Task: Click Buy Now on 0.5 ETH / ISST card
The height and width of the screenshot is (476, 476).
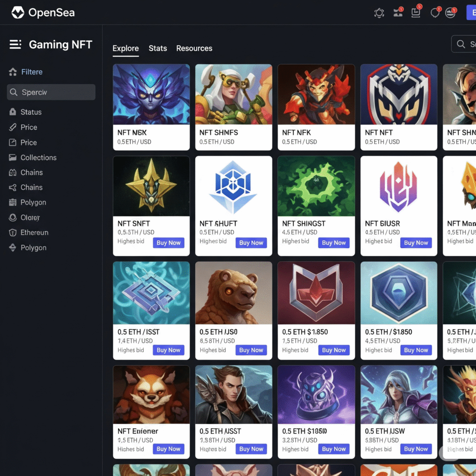Action: tap(168, 350)
